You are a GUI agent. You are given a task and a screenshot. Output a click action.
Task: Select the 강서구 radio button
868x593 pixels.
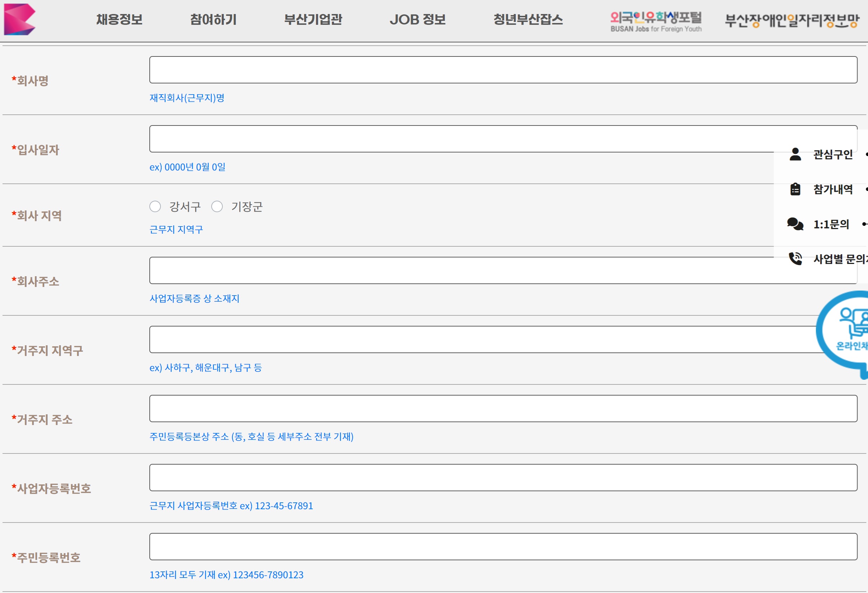tap(155, 206)
